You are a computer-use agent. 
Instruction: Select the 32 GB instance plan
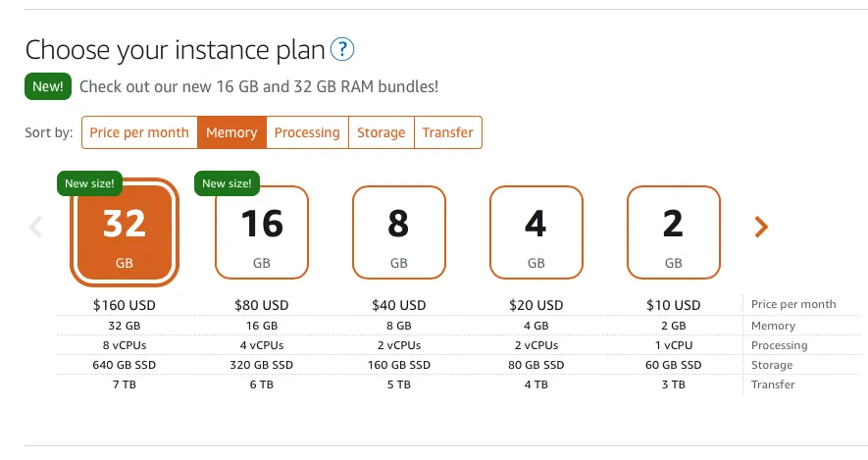(124, 232)
